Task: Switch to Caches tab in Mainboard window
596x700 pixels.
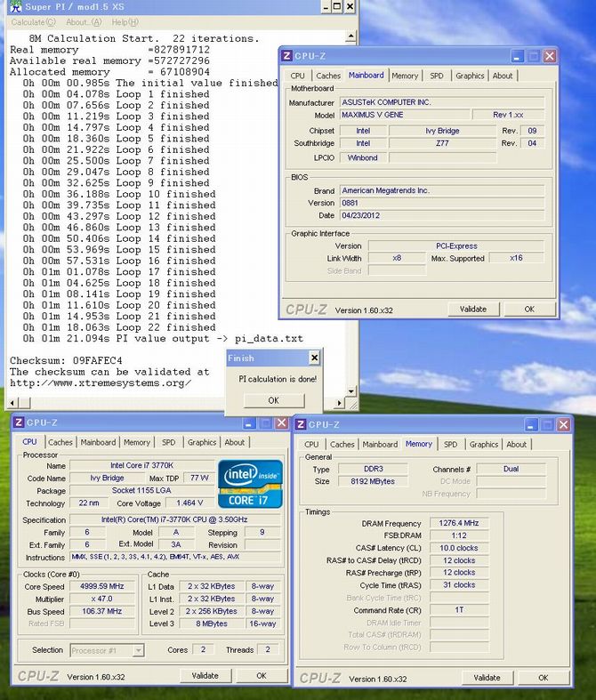Action: pos(328,76)
